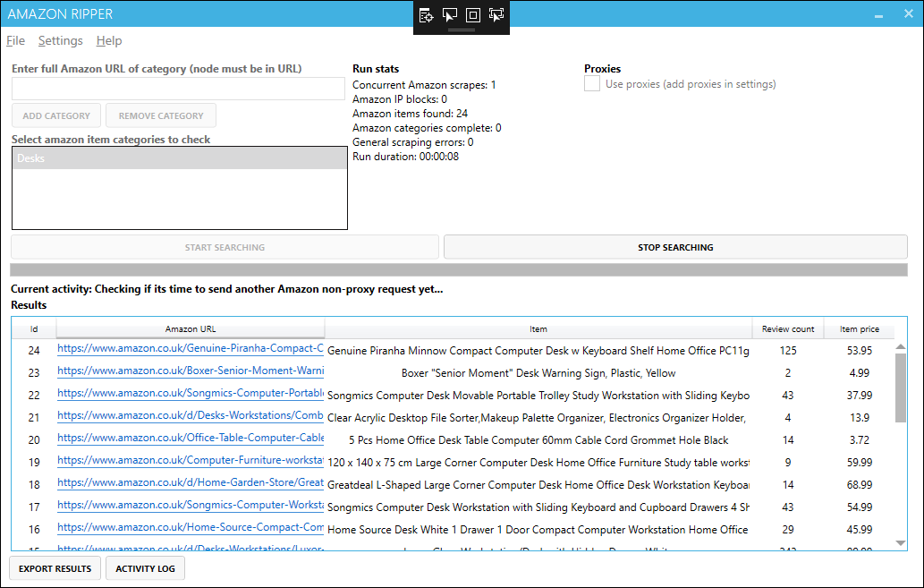Select the Desks category in the list
This screenshot has width=924, height=588.
coord(180,158)
